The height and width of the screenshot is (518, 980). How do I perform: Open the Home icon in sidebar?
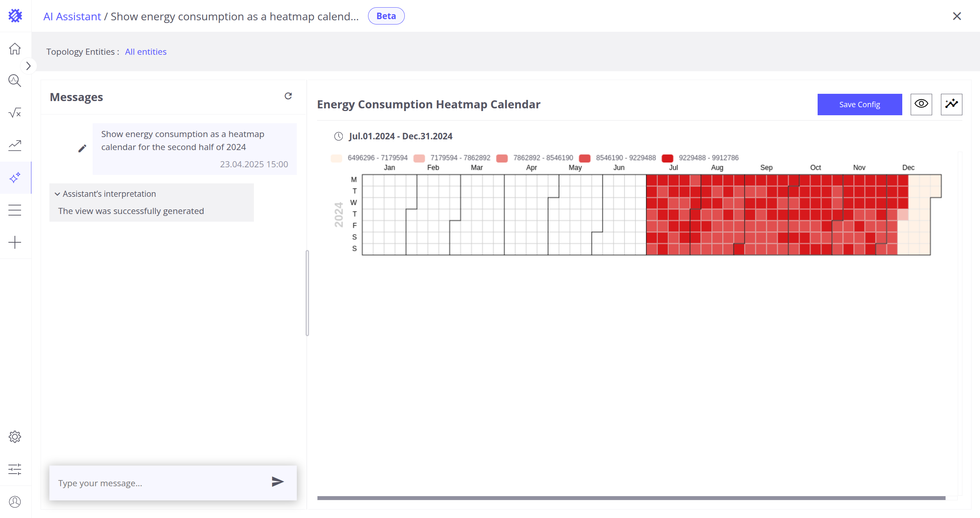(15, 49)
